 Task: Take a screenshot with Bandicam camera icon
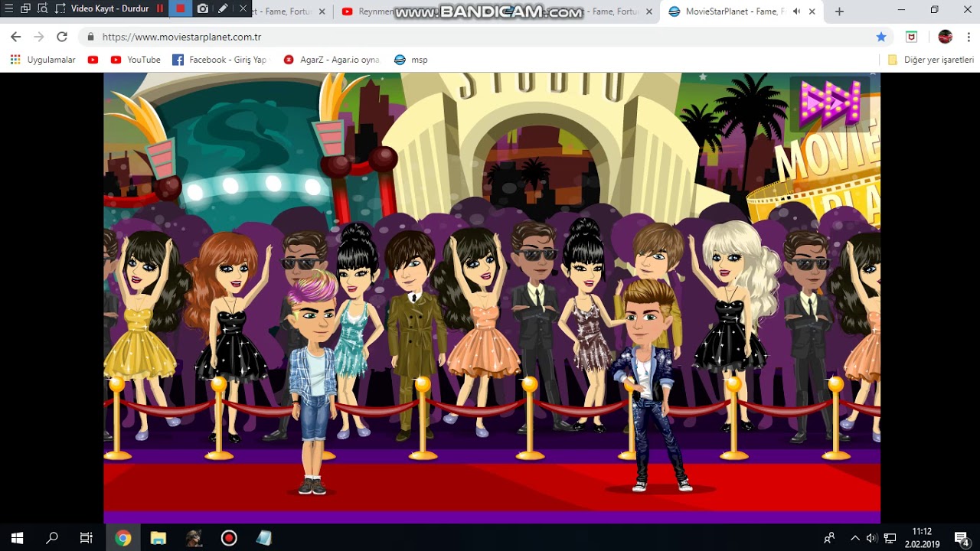click(202, 9)
